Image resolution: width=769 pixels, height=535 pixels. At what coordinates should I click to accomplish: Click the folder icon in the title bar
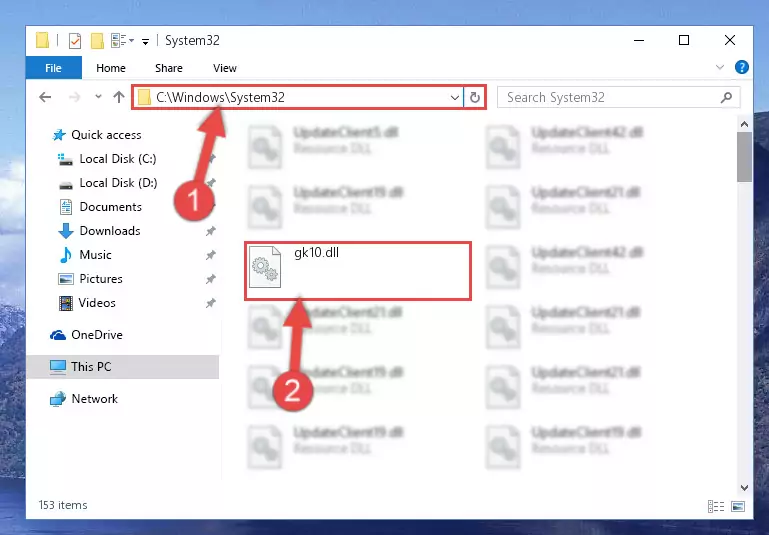click(43, 40)
